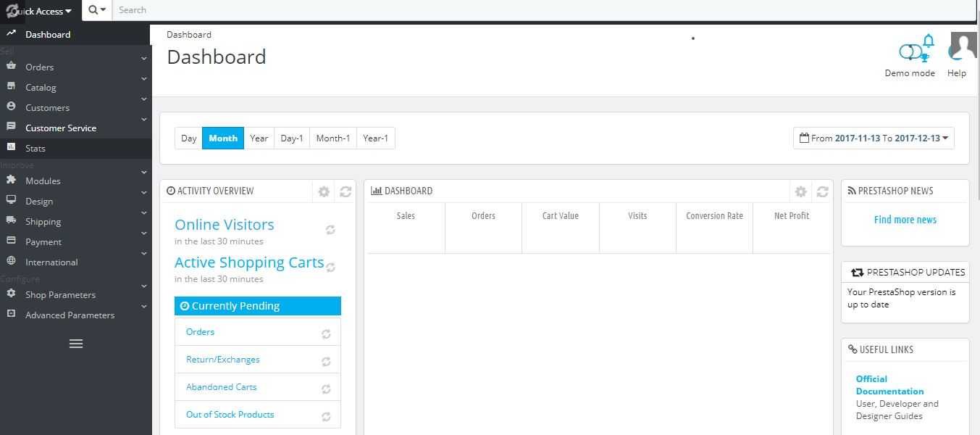Click the Customers person icon
This screenshot has height=435, width=980.
click(11, 107)
